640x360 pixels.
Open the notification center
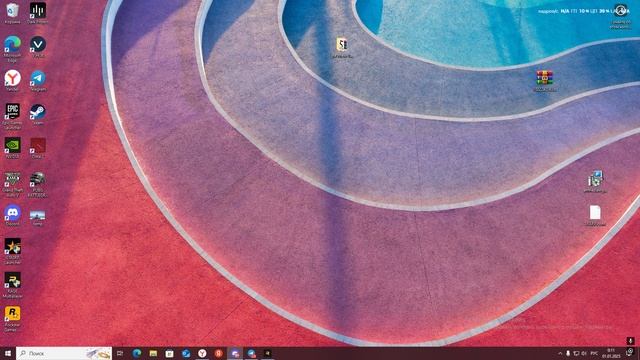coord(630,353)
